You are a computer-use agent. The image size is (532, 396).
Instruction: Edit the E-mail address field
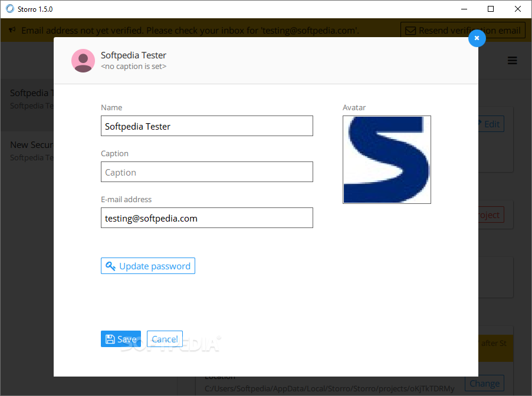pos(206,217)
